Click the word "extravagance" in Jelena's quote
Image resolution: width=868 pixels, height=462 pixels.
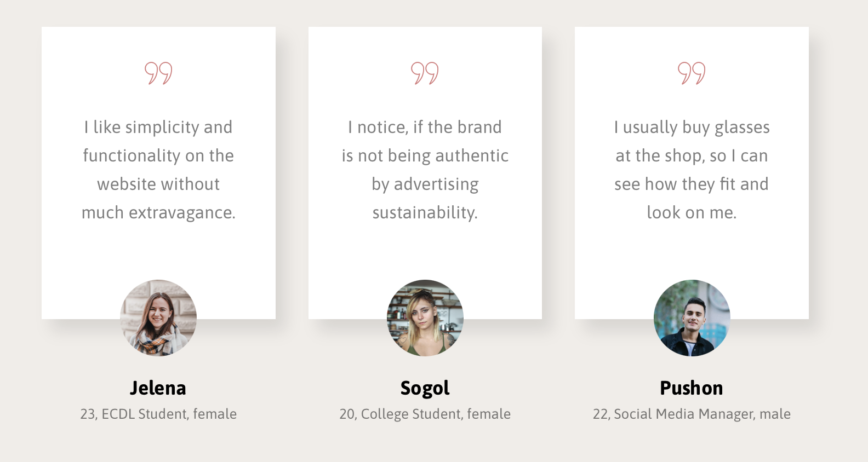click(x=181, y=212)
